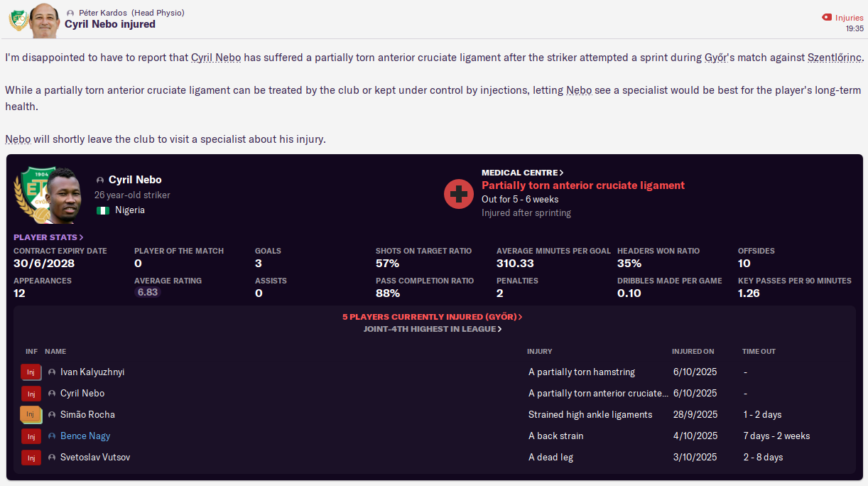The image size is (868, 486).
Task: Click the Nigeria flag icon
Action: [x=102, y=210]
